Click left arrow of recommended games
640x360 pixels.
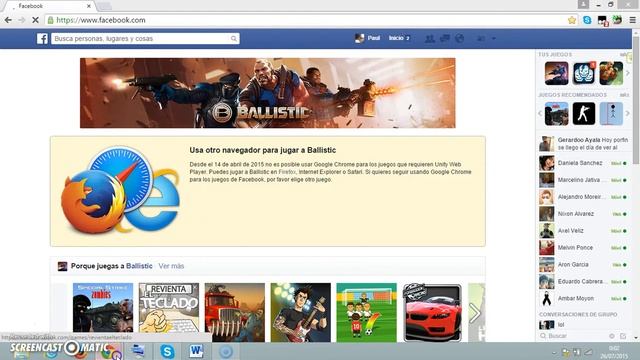540,113
